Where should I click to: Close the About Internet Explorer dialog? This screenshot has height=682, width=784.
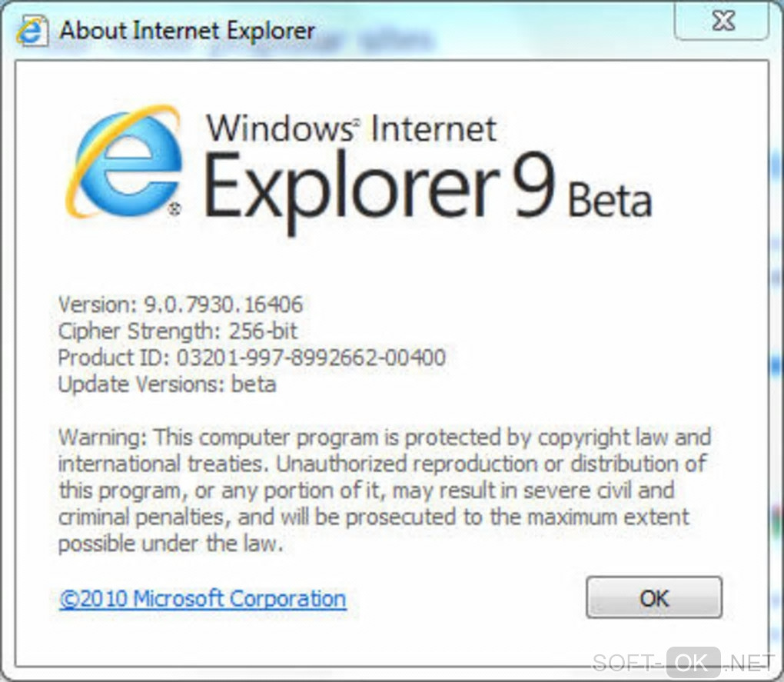pos(722,21)
